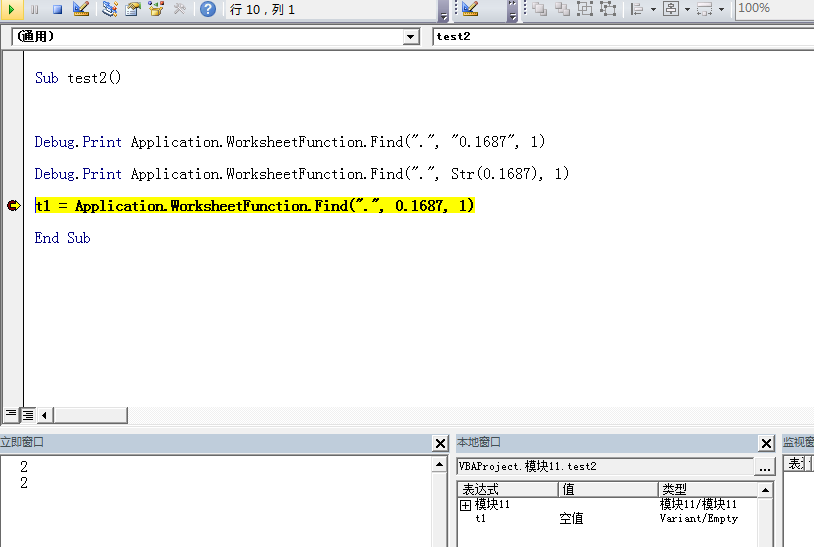Click the highlighted t1 = Application line
Image resolution: width=814 pixels, height=547 pixels.
[x=254, y=206]
